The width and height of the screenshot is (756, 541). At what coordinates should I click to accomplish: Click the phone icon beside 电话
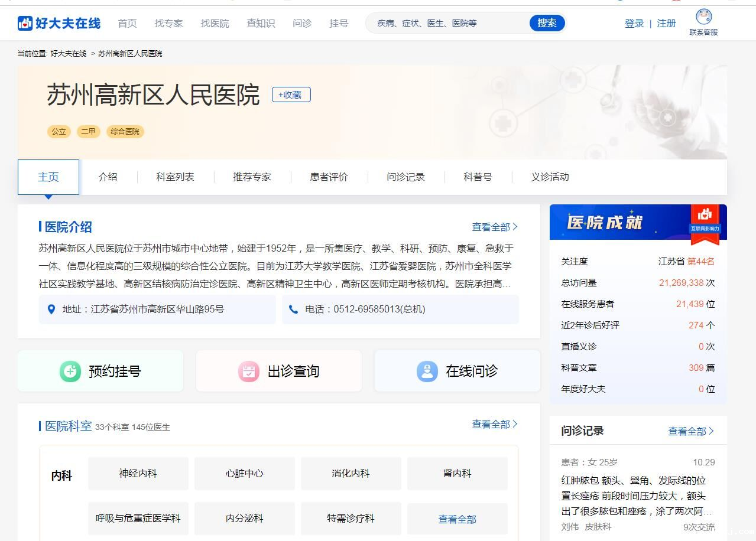(x=293, y=309)
